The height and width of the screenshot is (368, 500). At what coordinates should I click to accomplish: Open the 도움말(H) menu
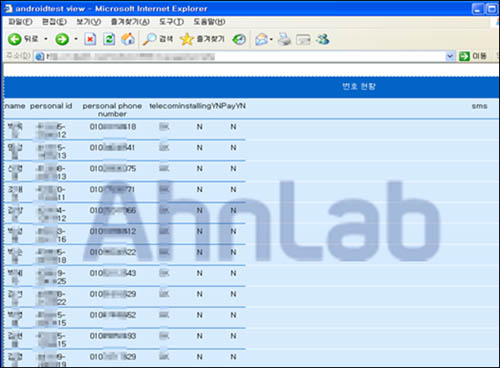click(209, 22)
